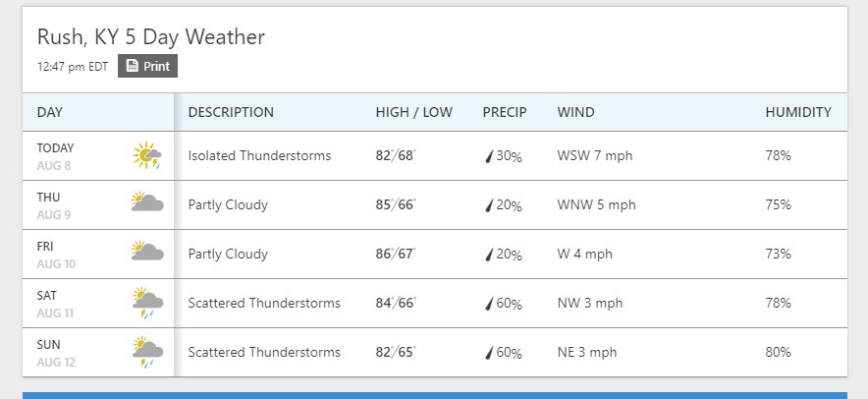This screenshot has width=868, height=399.
Task: Click the raindrop icon beside 30% precip
Action: coord(489,156)
